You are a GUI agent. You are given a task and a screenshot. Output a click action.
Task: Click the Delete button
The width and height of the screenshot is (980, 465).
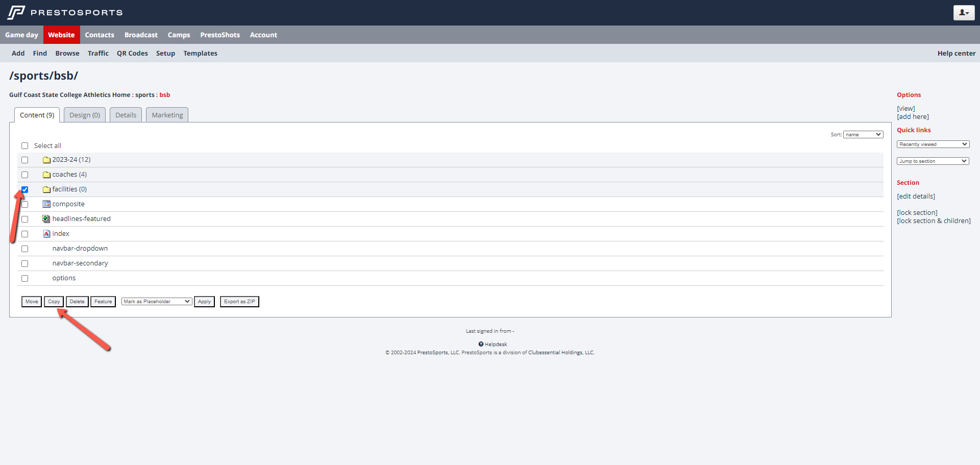tap(77, 302)
